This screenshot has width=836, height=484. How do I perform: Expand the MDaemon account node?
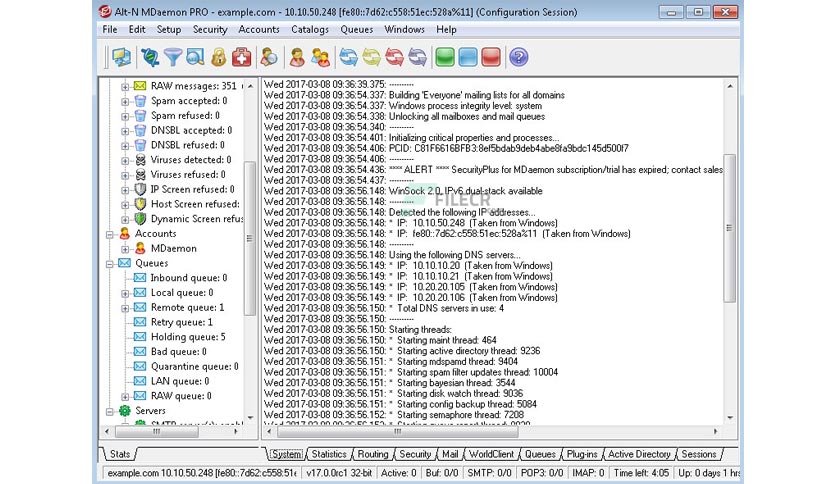point(125,249)
